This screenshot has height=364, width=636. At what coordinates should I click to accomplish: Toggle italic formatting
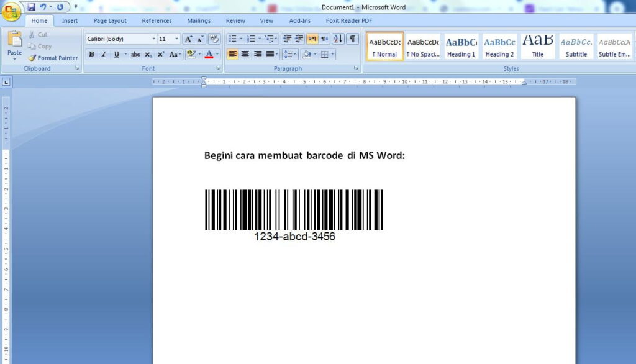point(104,54)
